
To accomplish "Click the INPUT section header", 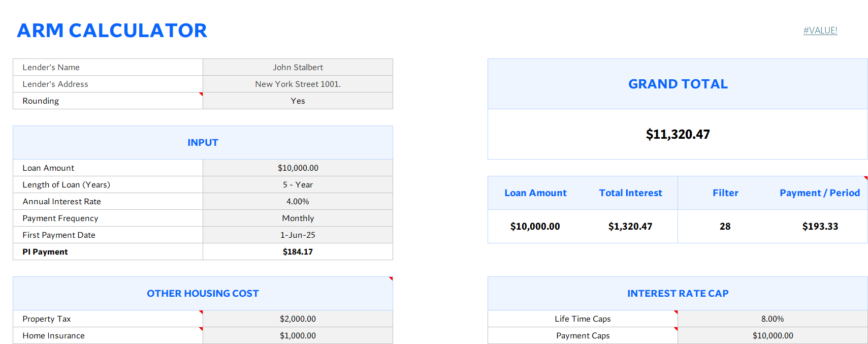I will pos(203,142).
